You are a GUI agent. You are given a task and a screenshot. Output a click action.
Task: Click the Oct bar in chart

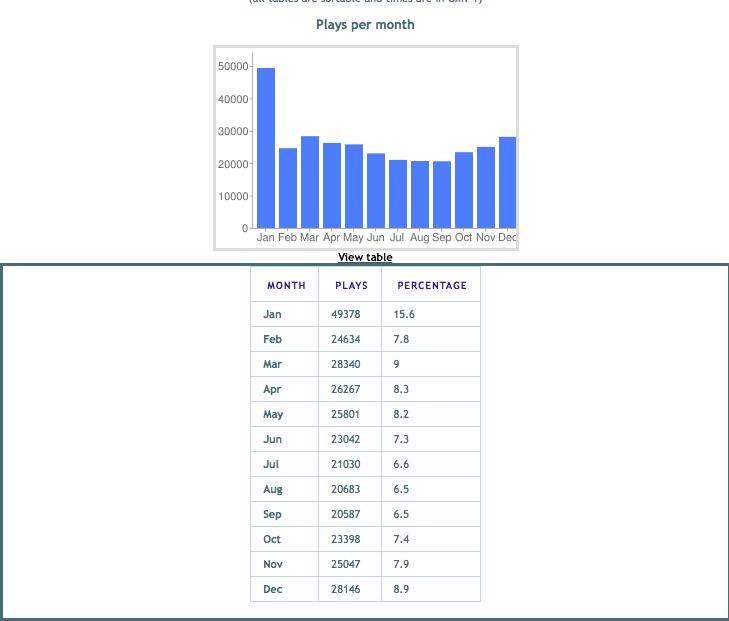tap(464, 190)
